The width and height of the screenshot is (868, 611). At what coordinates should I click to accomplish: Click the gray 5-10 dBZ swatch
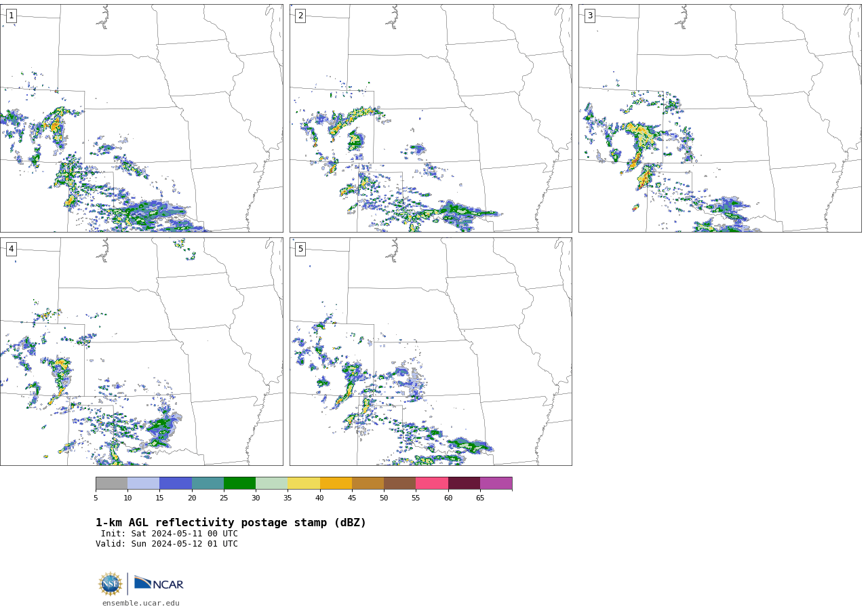(112, 483)
